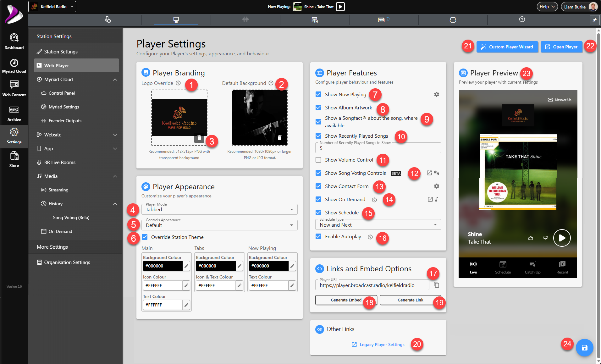Copy the Player URL to clipboard

(x=436, y=285)
